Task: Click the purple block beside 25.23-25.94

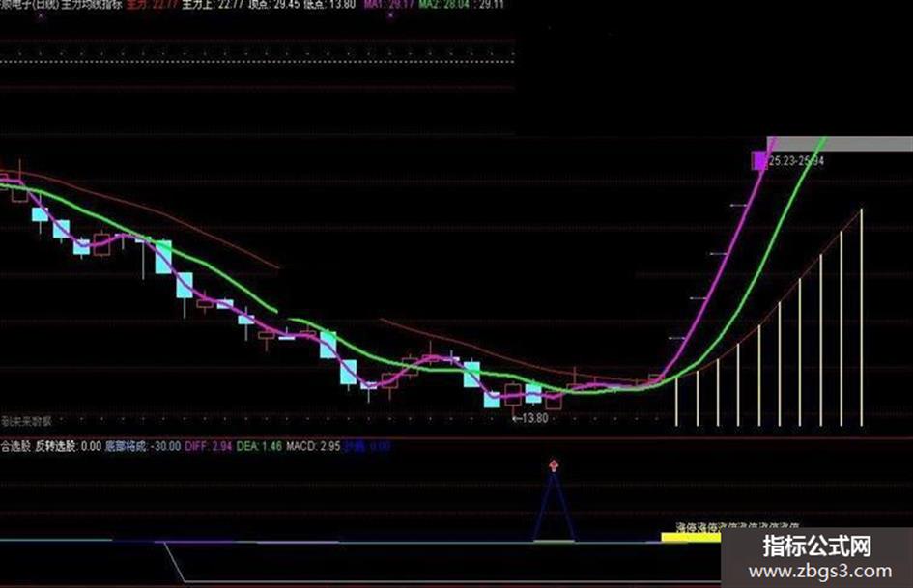Action: (759, 160)
